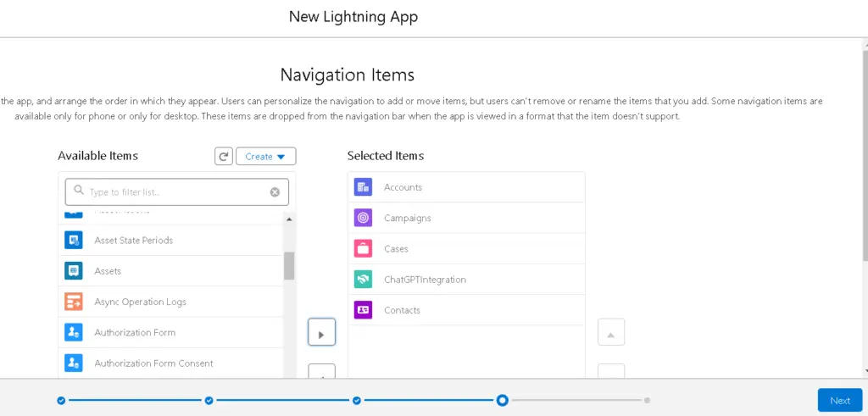Screen dimensions: 868x416
Task: Click Next to continue setup
Action: point(839,401)
